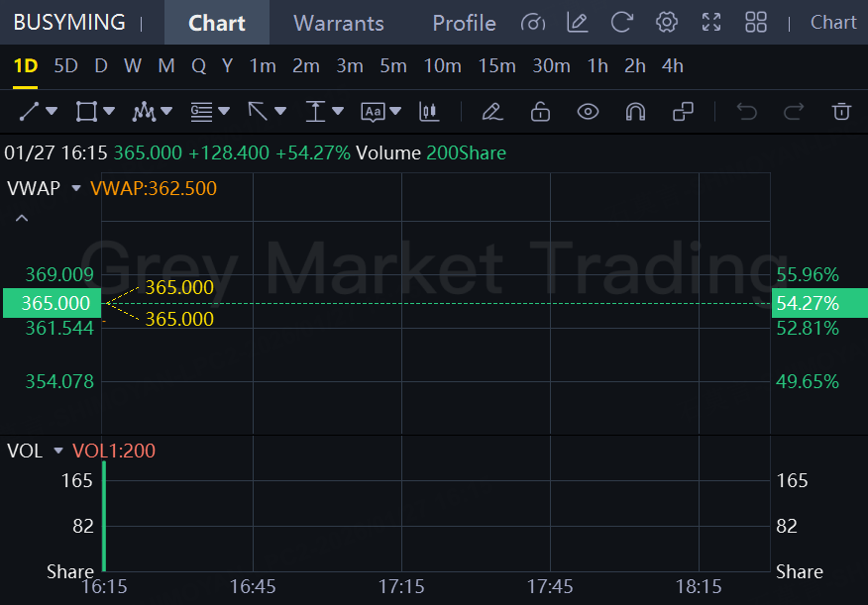The image size is (868, 605).
Task: Open the multi-chart grid layout
Action: point(756,22)
